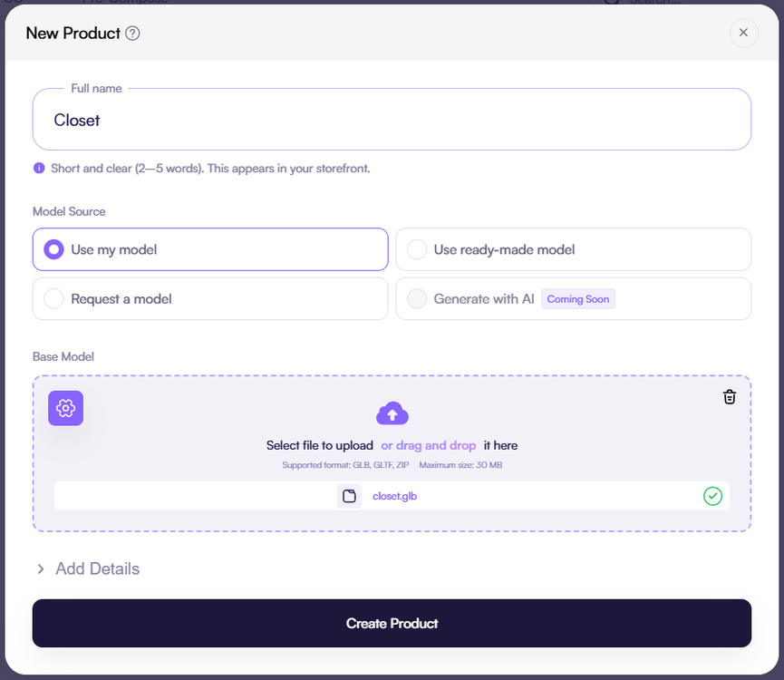Click the Coming Soon badge
The height and width of the screenshot is (680, 784).
[x=577, y=297]
